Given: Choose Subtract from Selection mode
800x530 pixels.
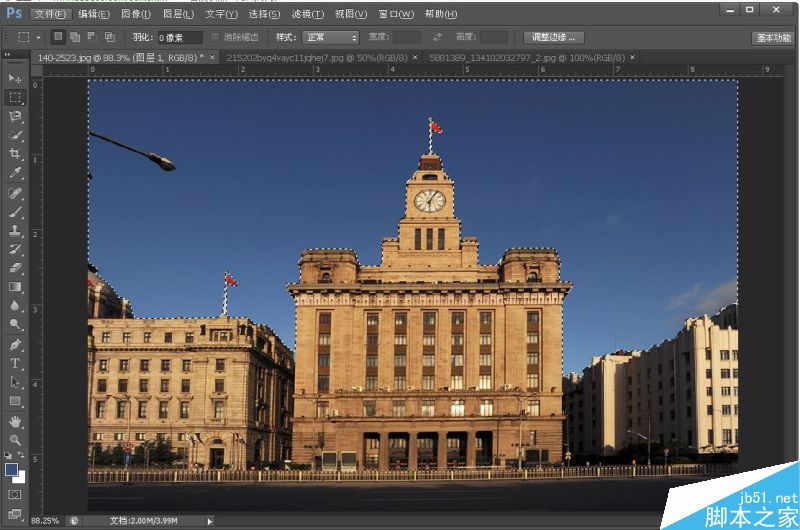Looking at the screenshot, I should point(92,37).
